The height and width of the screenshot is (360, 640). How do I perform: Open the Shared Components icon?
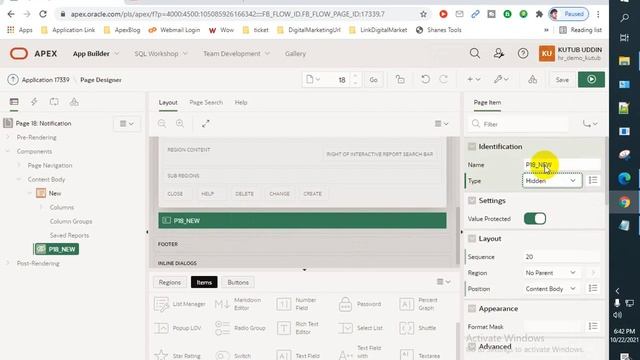[533, 80]
